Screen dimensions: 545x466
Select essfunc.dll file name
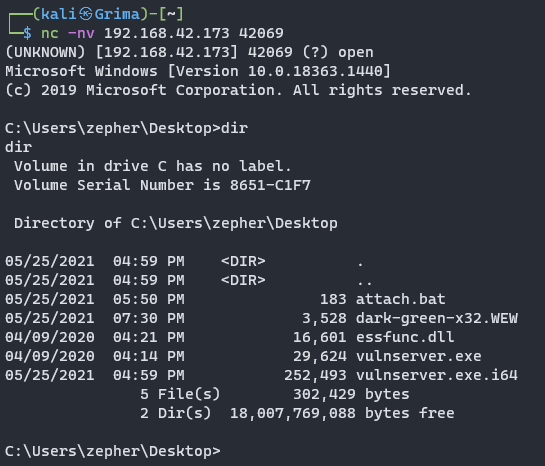405,337
